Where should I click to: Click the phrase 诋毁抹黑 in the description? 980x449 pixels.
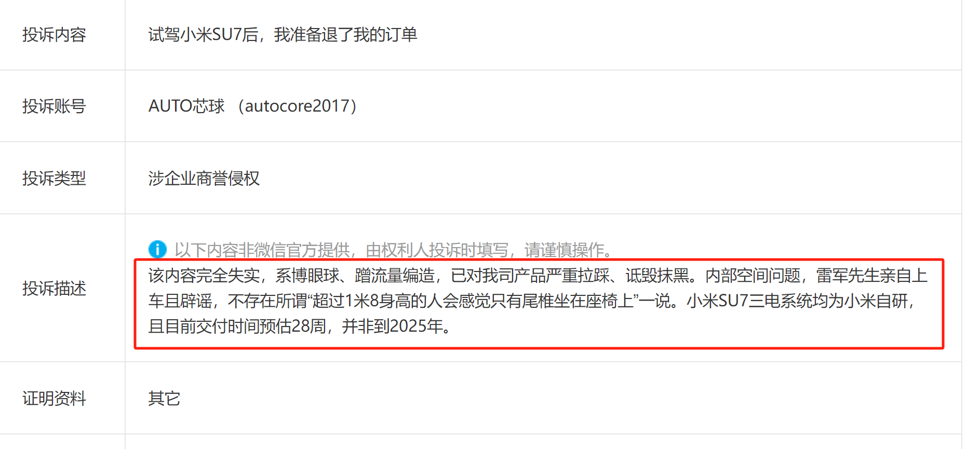[657, 276]
